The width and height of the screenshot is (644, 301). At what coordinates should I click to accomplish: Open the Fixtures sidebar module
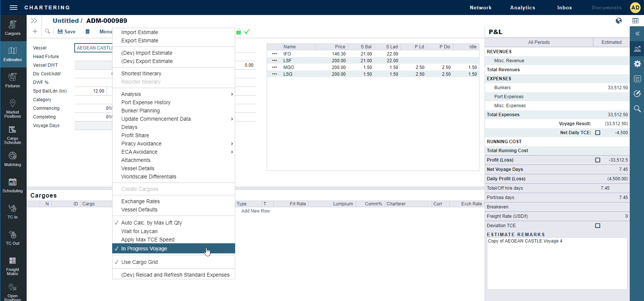(13, 81)
